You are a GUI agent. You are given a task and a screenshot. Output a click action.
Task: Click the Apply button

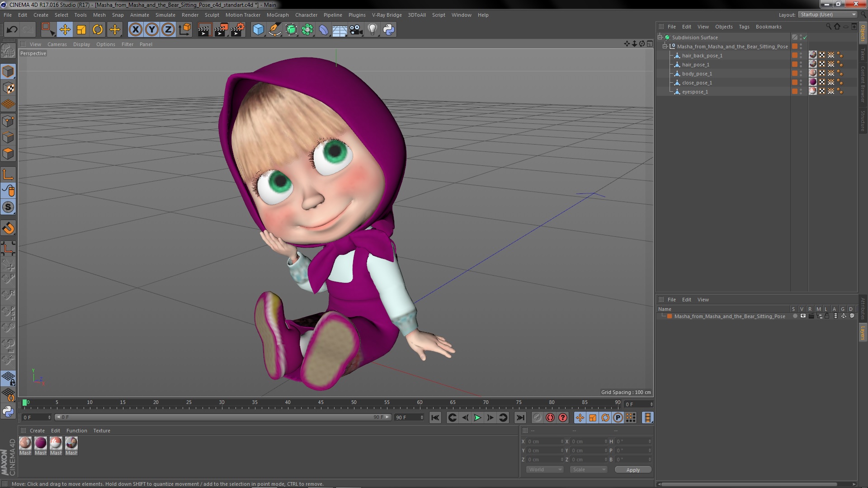tap(633, 470)
